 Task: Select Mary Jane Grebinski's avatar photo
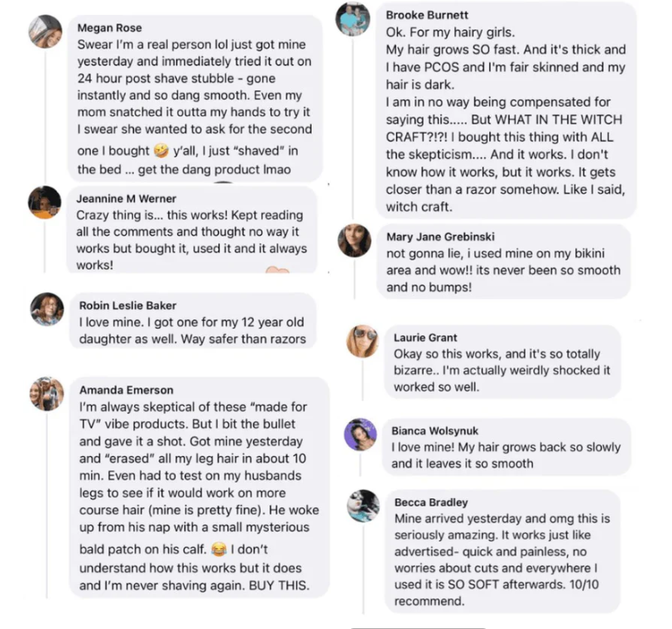coord(355,240)
